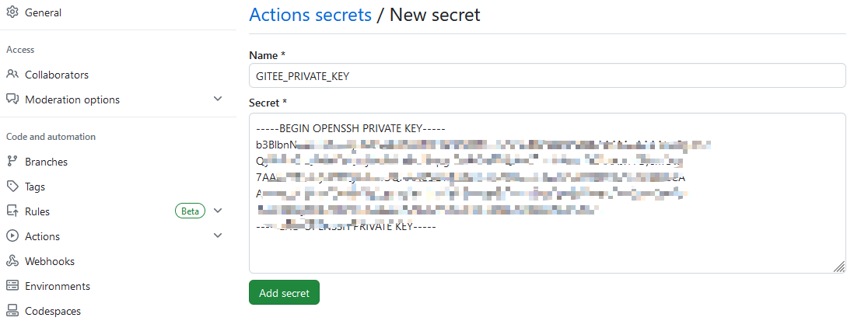The width and height of the screenshot is (868, 321).
Task: Go back to Actions secrets link
Action: click(x=310, y=15)
